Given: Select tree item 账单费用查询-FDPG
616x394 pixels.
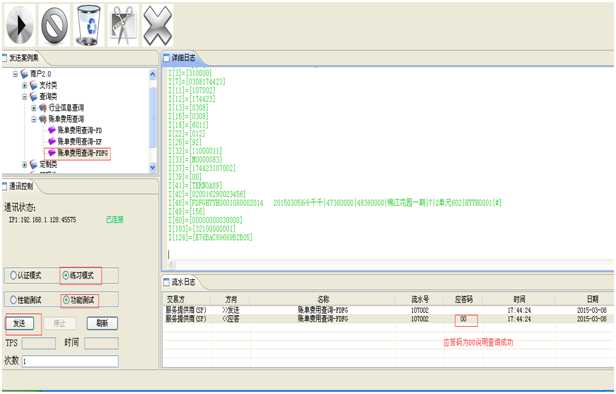Looking at the screenshot, I should [x=82, y=153].
